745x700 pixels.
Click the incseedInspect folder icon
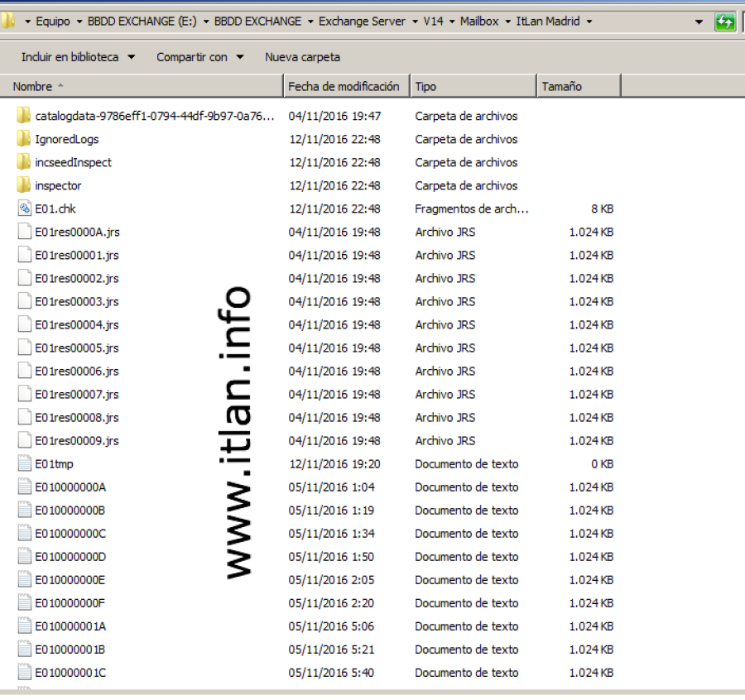tap(23, 162)
